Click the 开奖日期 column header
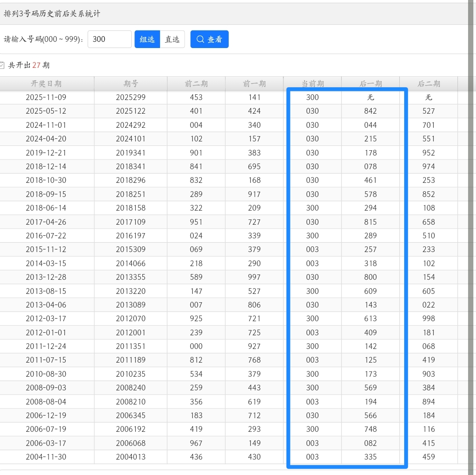This screenshot has width=476, height=475. pos(46,84)
